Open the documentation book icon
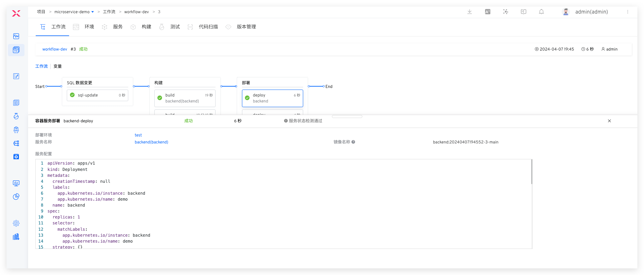Image resolution: width=644 pixels, height=275 pixels. click(x=524, y=12)
